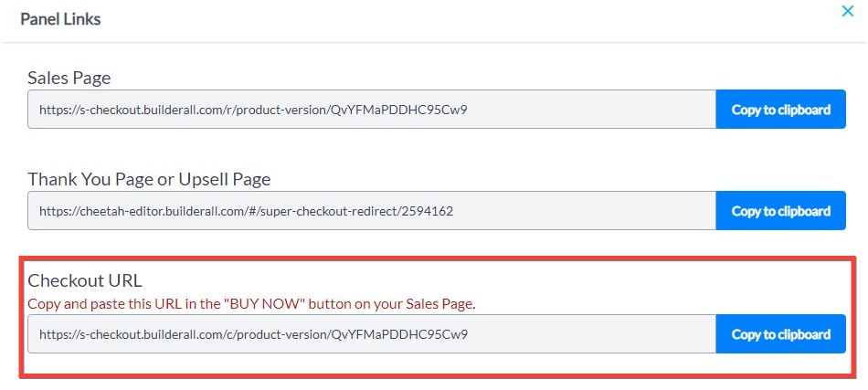
Task: Place cursor on the /r/product-version Sales URL text
Action: point(253,110)
